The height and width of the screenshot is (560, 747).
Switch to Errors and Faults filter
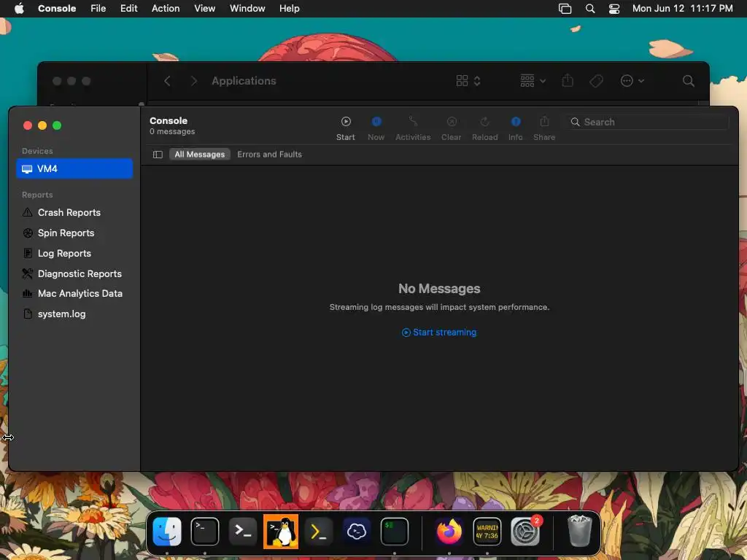(270, 155)
